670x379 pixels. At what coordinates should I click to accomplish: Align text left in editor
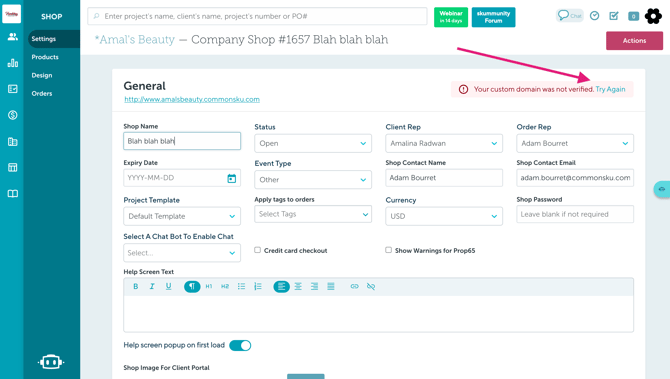coord(281,286)
